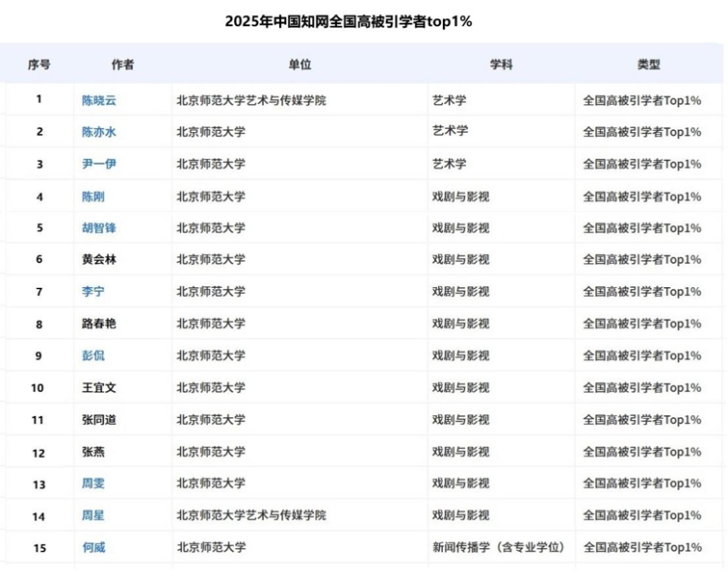Select author link 陈刚
Viewport: 728px width, 575px height.
pos(93,196)
